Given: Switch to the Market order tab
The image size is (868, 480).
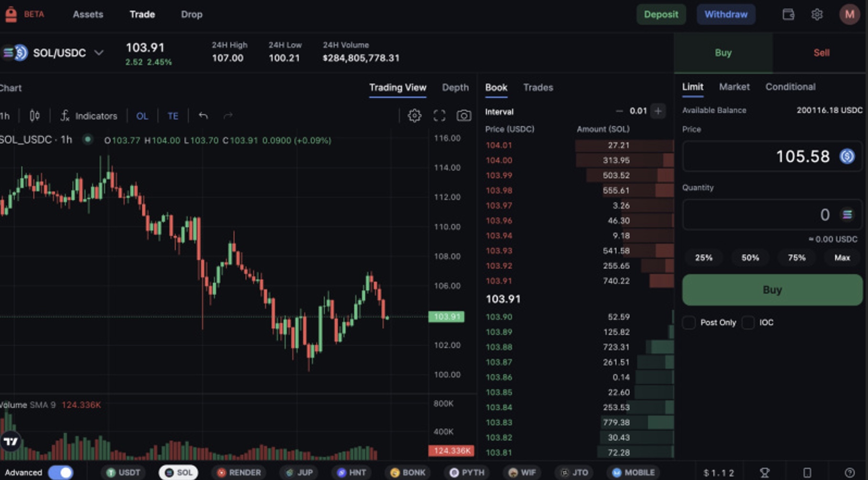Looking at the screenshot, I should point(734,87).
